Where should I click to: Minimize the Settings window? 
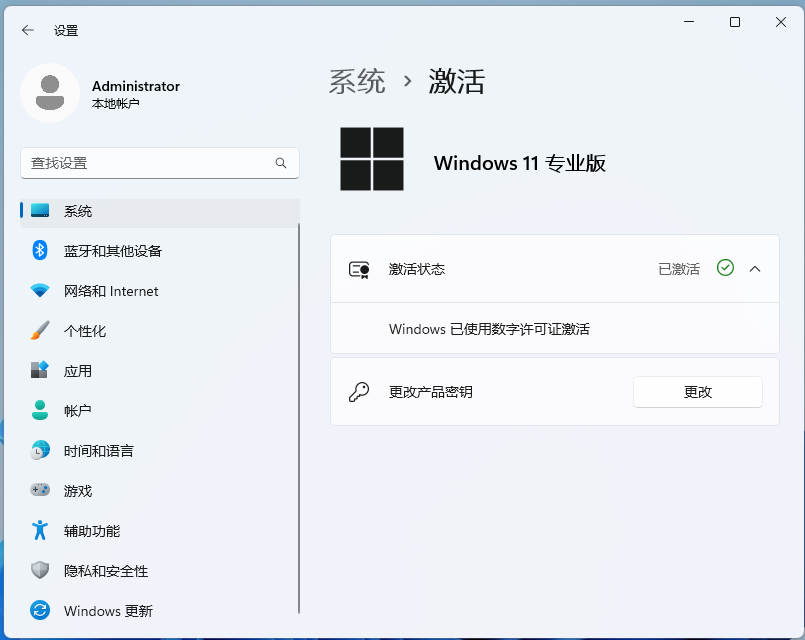[x=689, y=22]
